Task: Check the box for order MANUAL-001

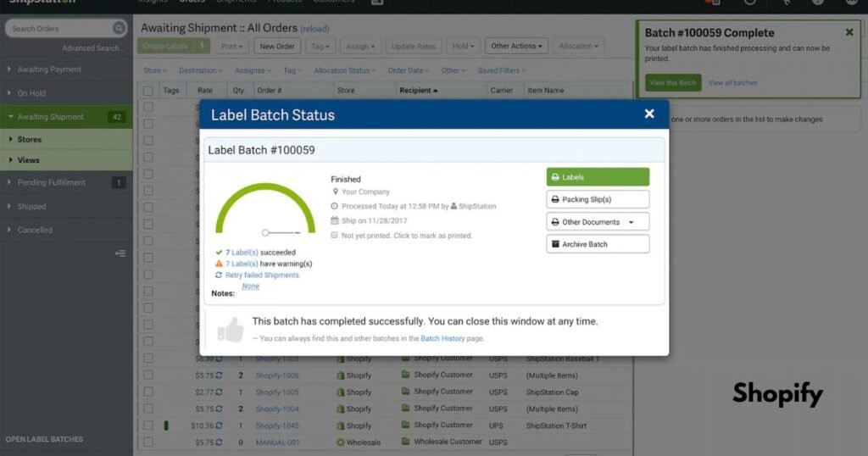Action: [x=147, y=442]
